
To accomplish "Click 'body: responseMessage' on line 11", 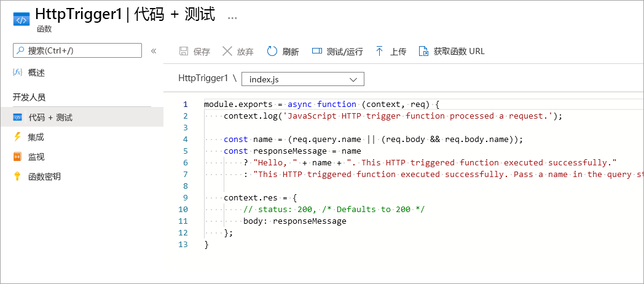I will (295, 221).
